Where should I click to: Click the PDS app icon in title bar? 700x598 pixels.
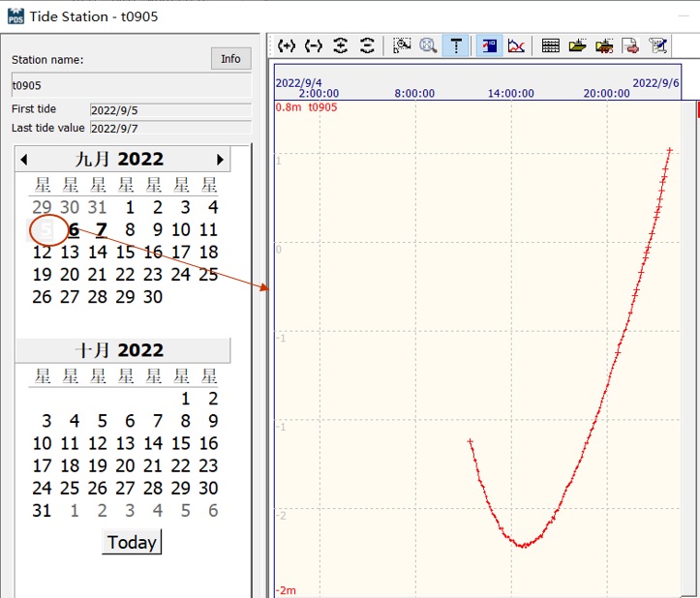(x=15, y=16)
